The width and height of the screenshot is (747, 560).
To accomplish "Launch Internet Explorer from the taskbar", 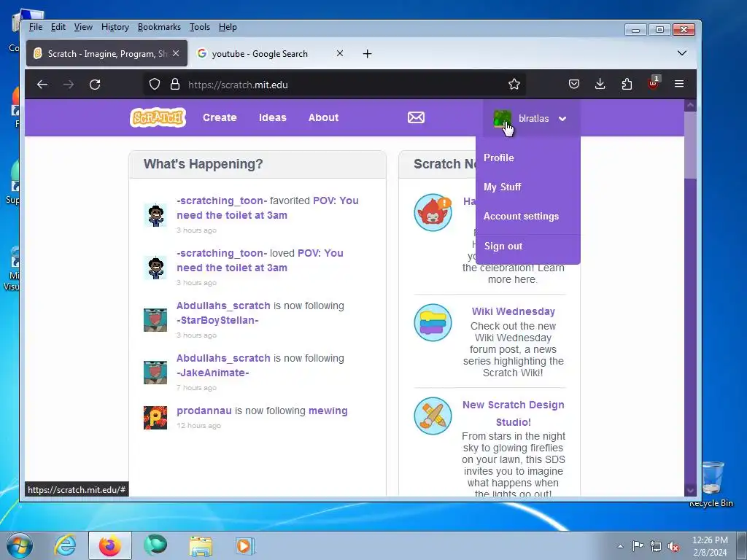I will (65, 545).
